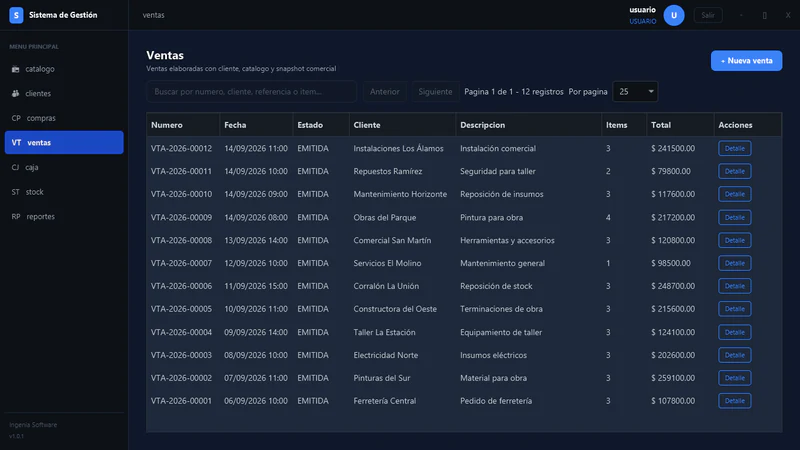Click the user avatar U icon
Screen dimensions: 800x450
(673, 15)
